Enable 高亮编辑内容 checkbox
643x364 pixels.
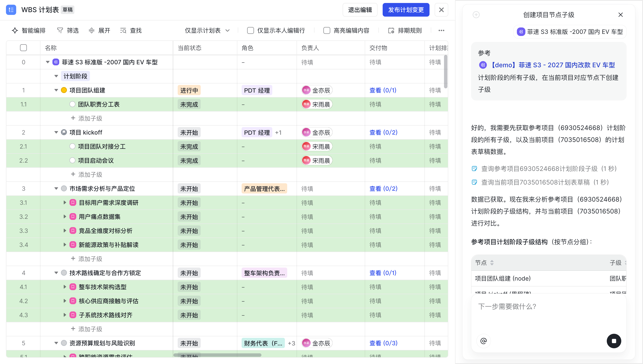pos(327,30)
